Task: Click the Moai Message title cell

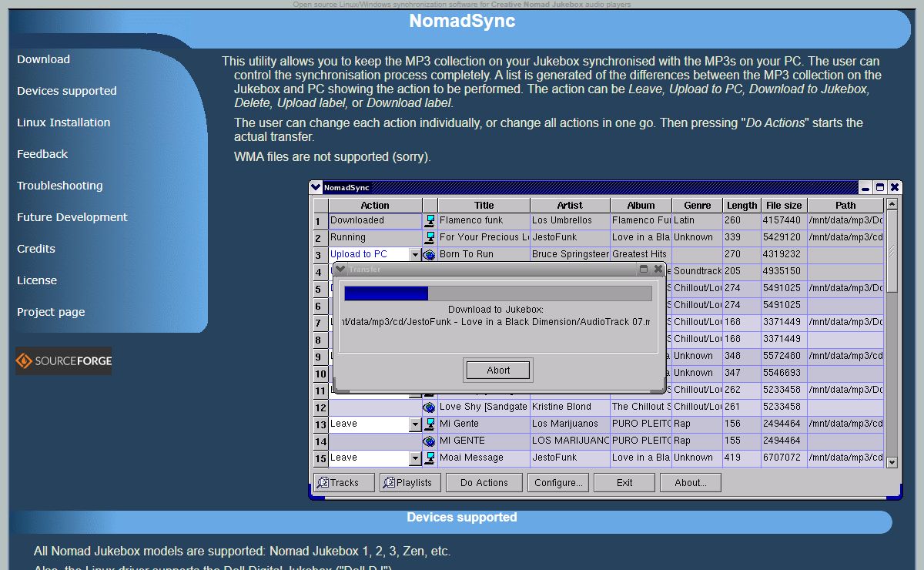Action: click(484, 458)
